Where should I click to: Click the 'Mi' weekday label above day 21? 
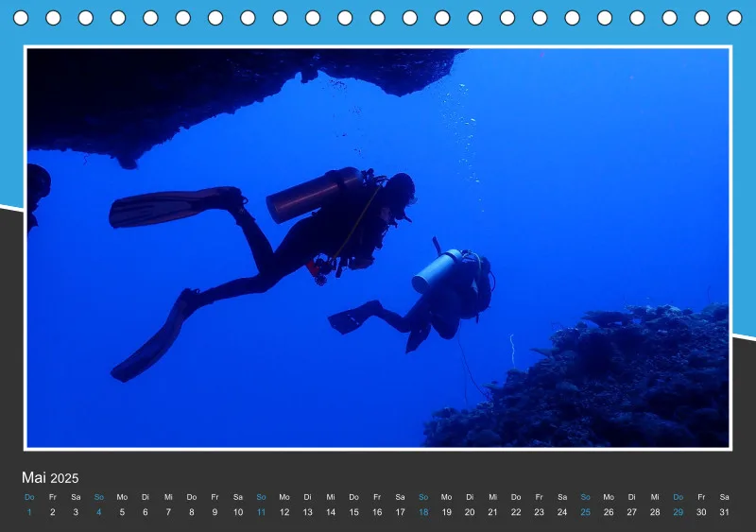click(492, 497)
